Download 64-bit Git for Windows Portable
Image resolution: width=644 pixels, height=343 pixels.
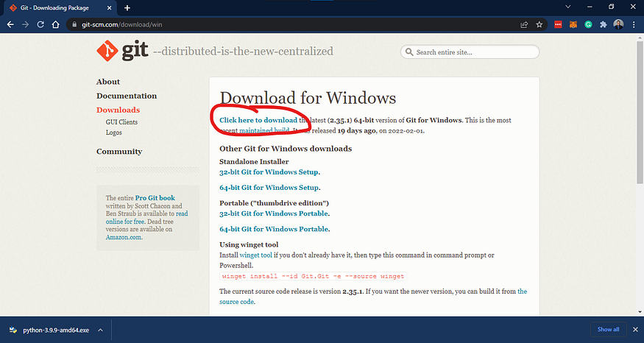click(274, 229)
